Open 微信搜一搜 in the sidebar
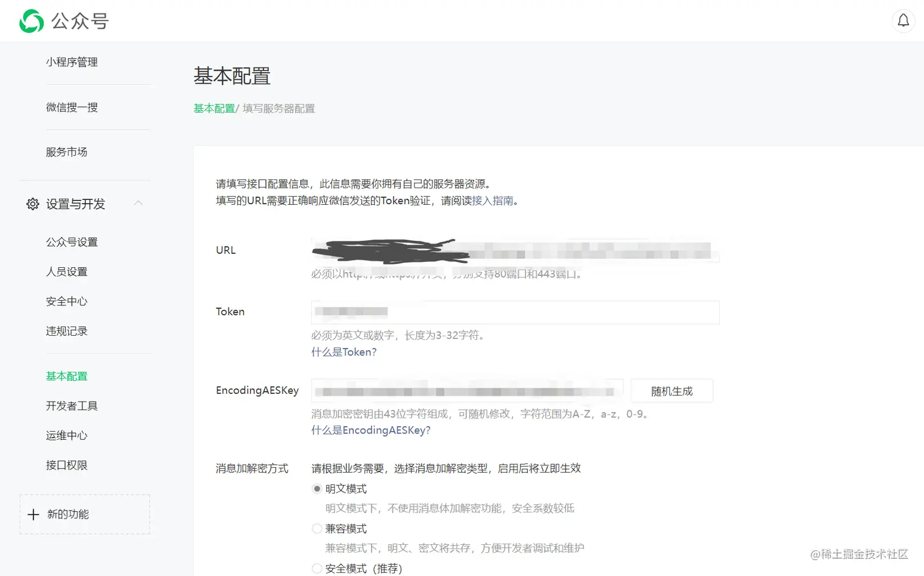 point(71,107)
